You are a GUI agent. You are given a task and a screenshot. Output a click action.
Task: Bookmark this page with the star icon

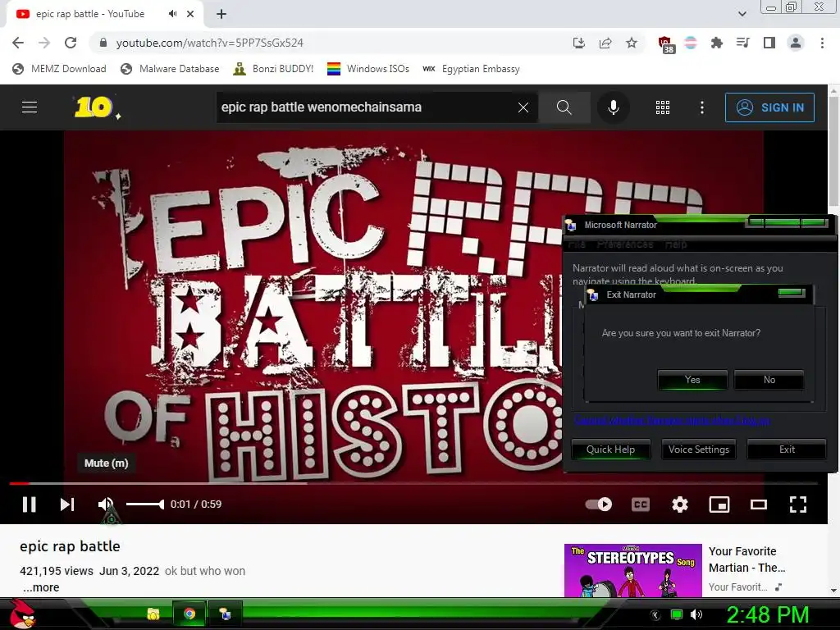pyautogui.click(x=632, y=43)
